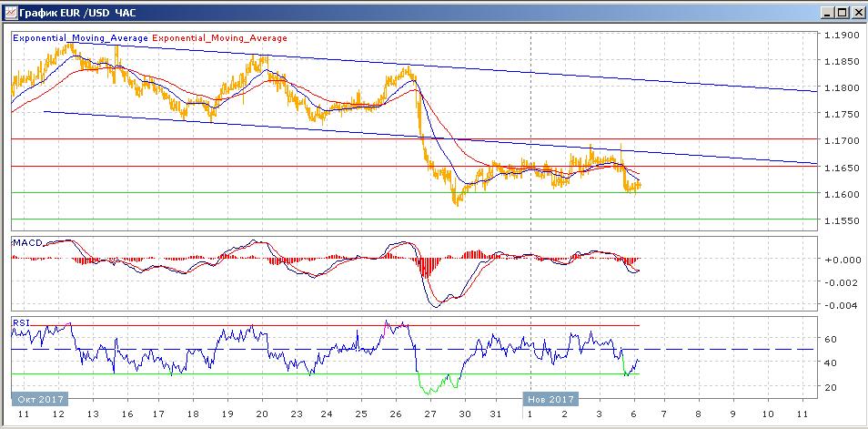Click the RSI axis value 20
Viewport: 868px width, 429px height.
831,387
